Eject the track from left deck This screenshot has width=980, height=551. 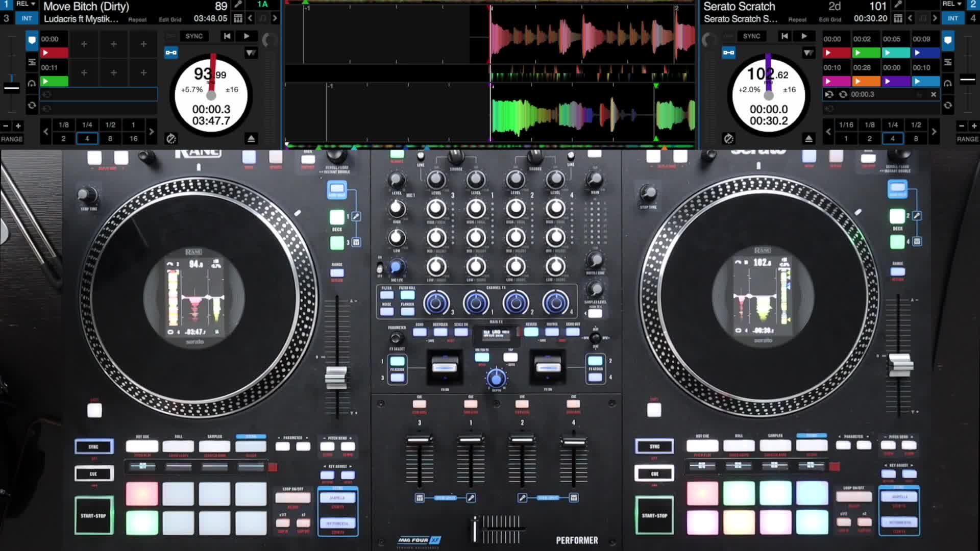point(251,139)
